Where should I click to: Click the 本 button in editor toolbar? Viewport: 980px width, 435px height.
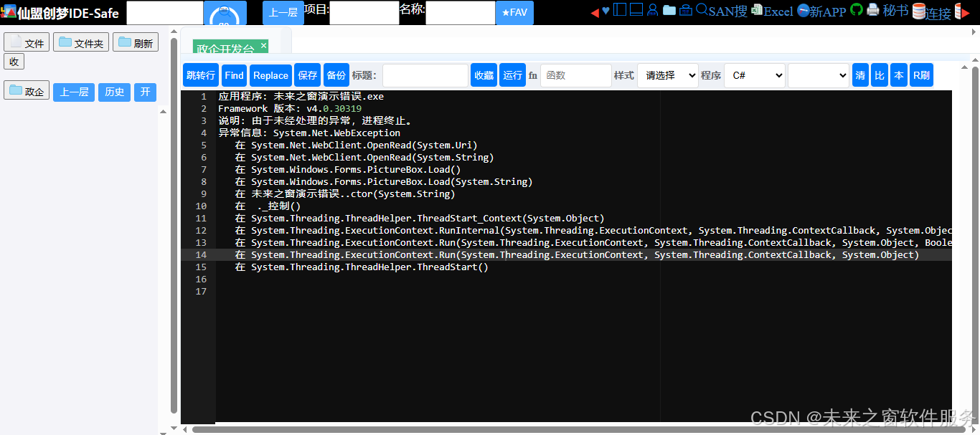click(x=899, y=75)
